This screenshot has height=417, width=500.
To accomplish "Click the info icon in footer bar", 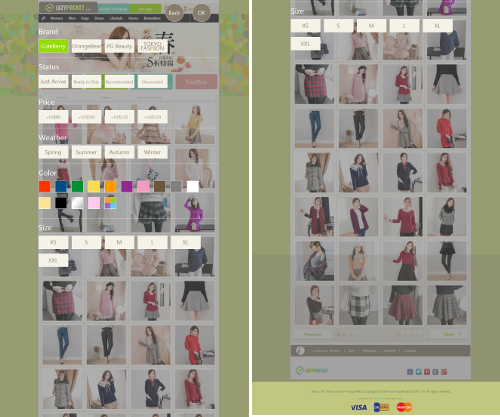I will coord(300,350).
